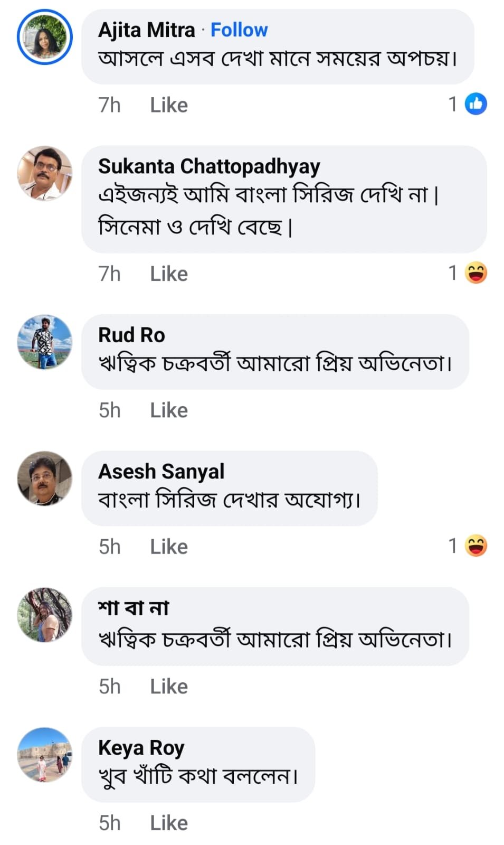Like Sukanta Chattopadhyay's comment
The width and height of the screenshot is (504, 845).
[x=169, y=274]
